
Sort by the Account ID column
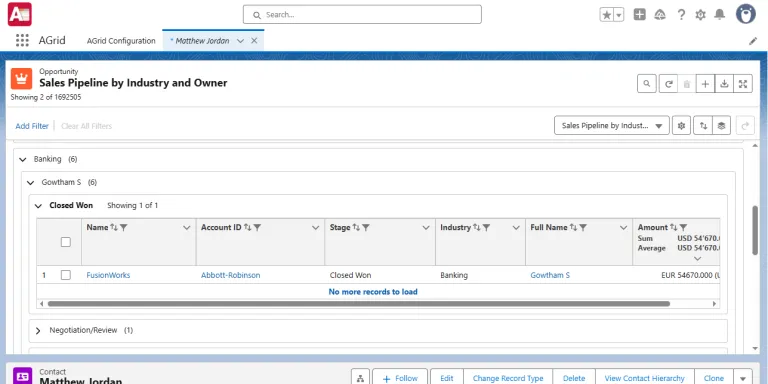(247, 227)
